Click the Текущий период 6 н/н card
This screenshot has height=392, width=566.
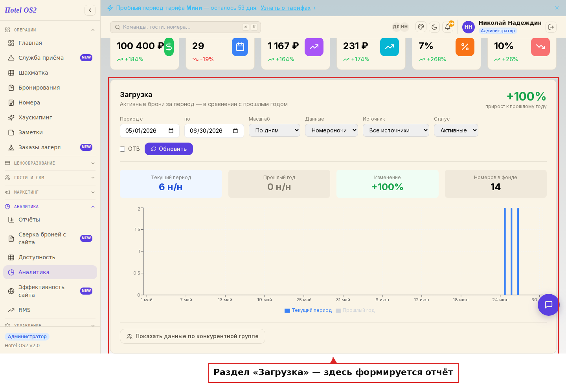[x=171, y=184]
